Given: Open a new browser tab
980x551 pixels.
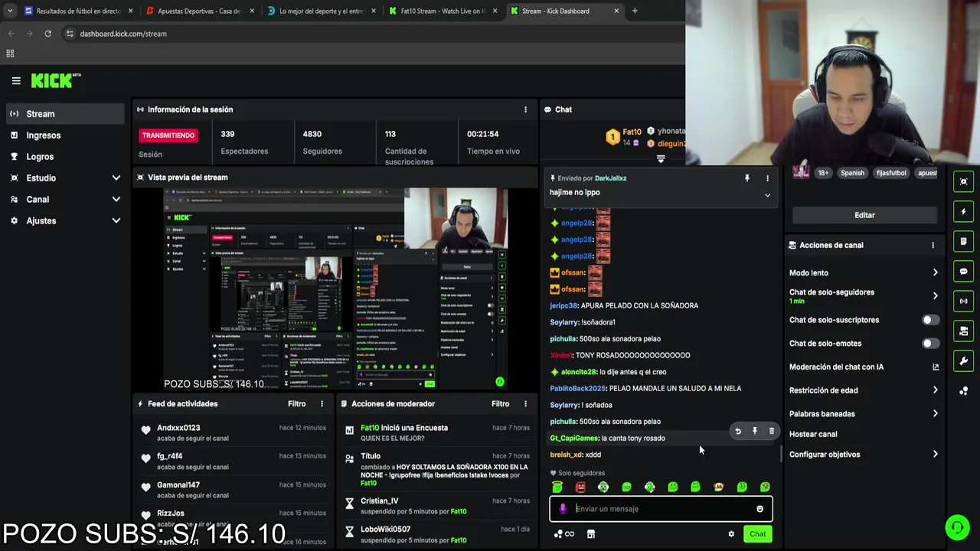Looking at the screenshot, I should pyautogui.click(x=635, y=11).
